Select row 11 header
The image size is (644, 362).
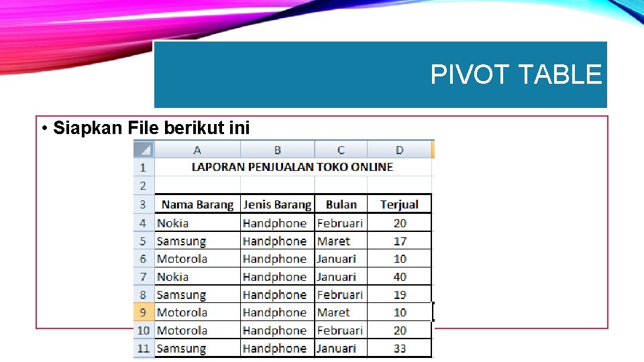(144, 348)
